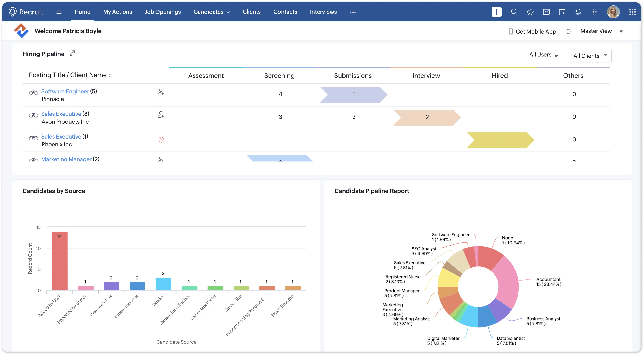The height and width of the screenshot is (355, 644).
Task: Check notifications via the bell icon
Action: (x=578, y=12)
